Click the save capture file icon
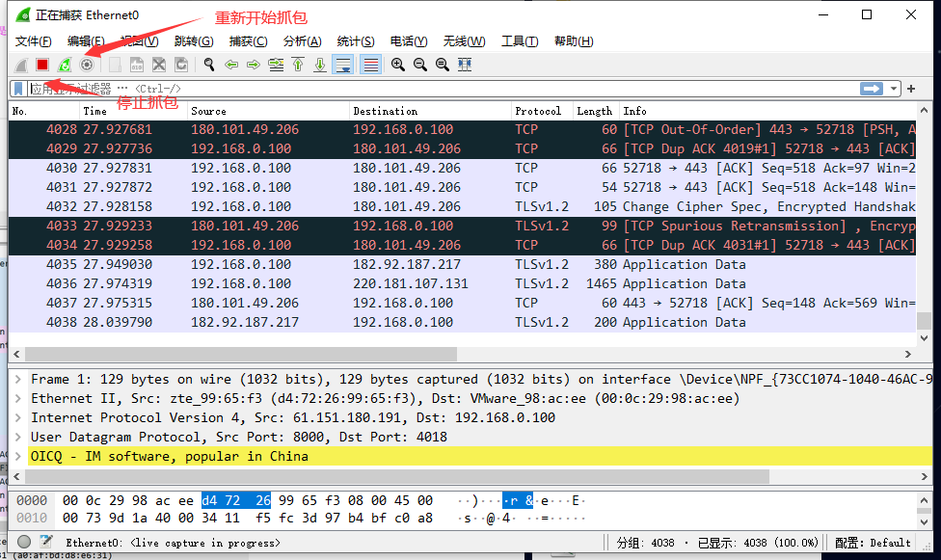The image size is (941, 560). pos(137,65)
